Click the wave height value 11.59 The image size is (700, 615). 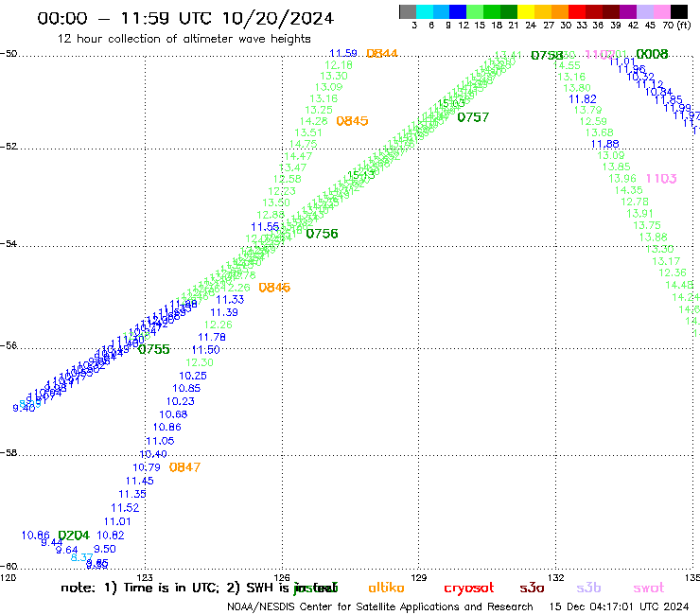coord(343,53)
